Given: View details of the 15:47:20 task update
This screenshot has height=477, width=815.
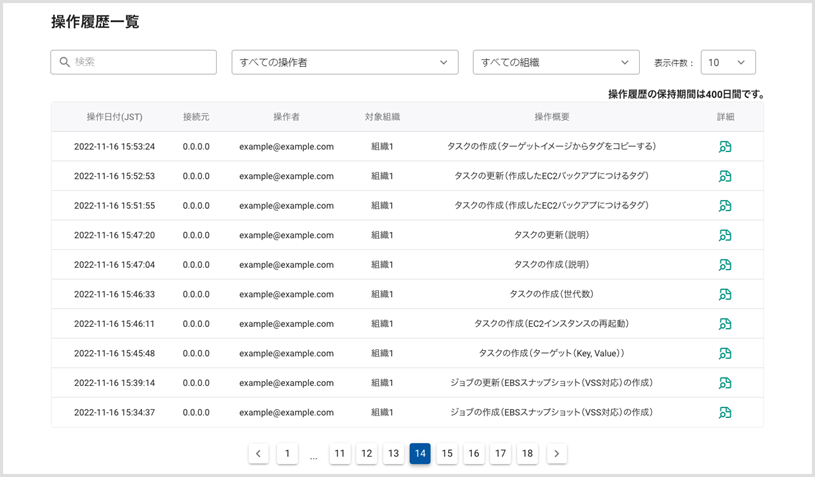Looking at the screenshot, I should (x=725, y=236).
